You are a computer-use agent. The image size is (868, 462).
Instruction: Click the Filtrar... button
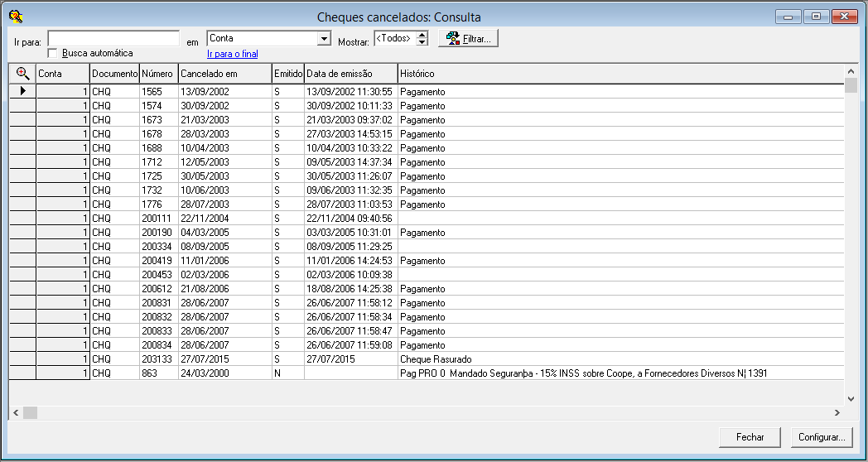(468, 39)
